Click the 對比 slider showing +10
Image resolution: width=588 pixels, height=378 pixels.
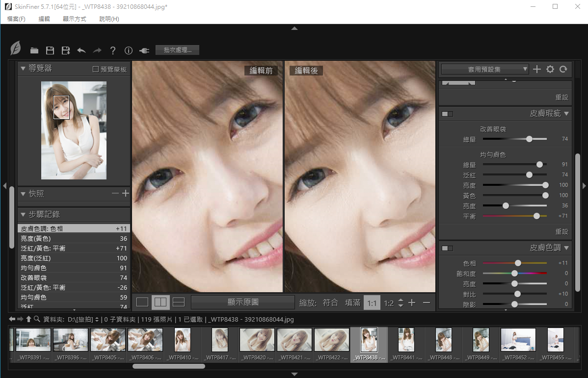pos(515,294)
